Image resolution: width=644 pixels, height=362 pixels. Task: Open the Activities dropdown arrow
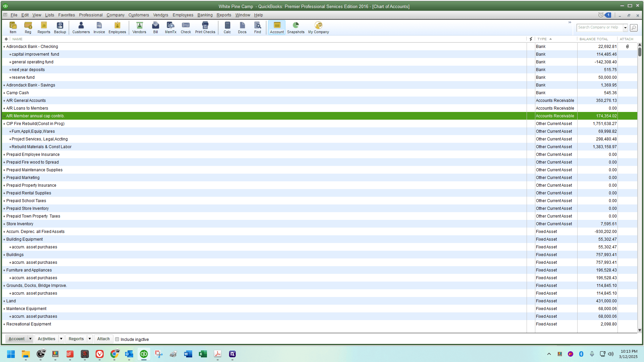pyautogui.click(x=61, y=339)
